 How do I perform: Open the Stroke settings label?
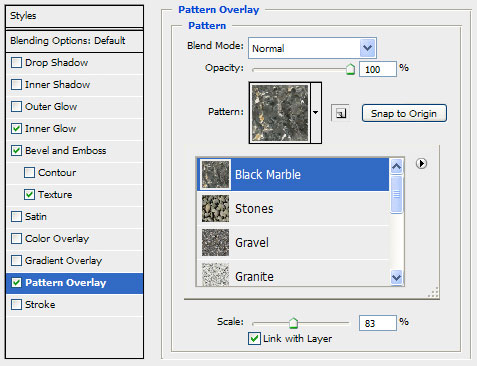(40, 305)
